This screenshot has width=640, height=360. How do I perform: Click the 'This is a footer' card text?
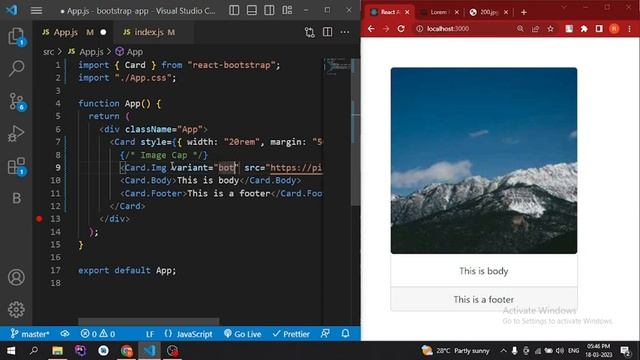click(x=484, y=300)
